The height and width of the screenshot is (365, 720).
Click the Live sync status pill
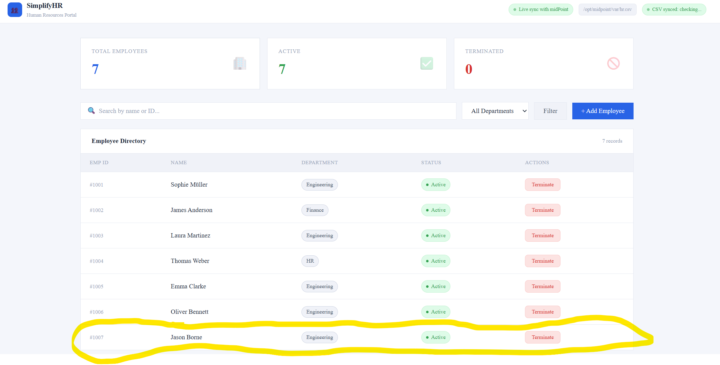[540, 10]
